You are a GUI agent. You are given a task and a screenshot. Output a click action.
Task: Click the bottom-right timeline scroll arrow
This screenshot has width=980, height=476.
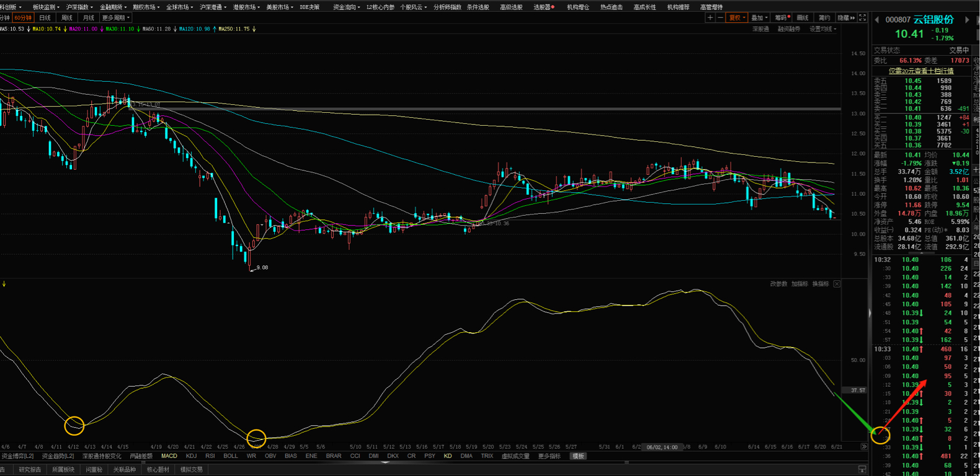coord(863,446)
